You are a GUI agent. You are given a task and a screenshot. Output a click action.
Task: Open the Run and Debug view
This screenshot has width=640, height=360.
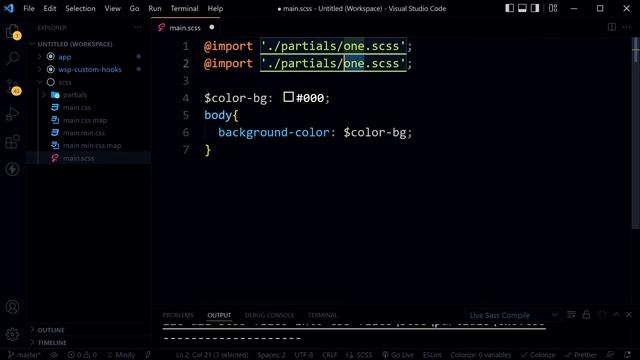[13, 114]
